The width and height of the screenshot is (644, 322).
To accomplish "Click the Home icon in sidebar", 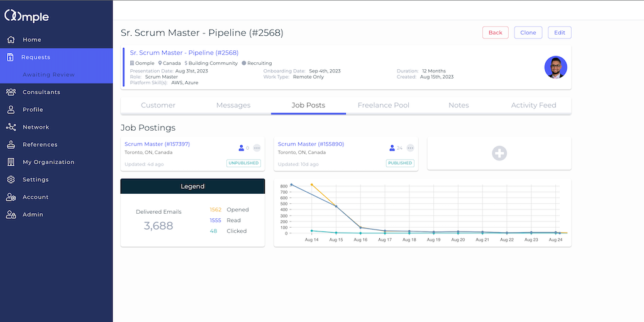I will coord(11,40).
